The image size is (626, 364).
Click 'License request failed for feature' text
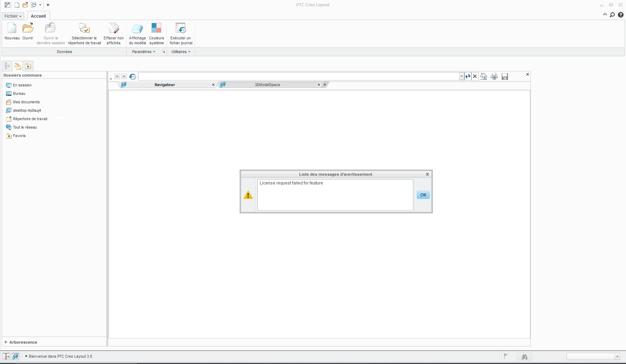click(291, 183)
